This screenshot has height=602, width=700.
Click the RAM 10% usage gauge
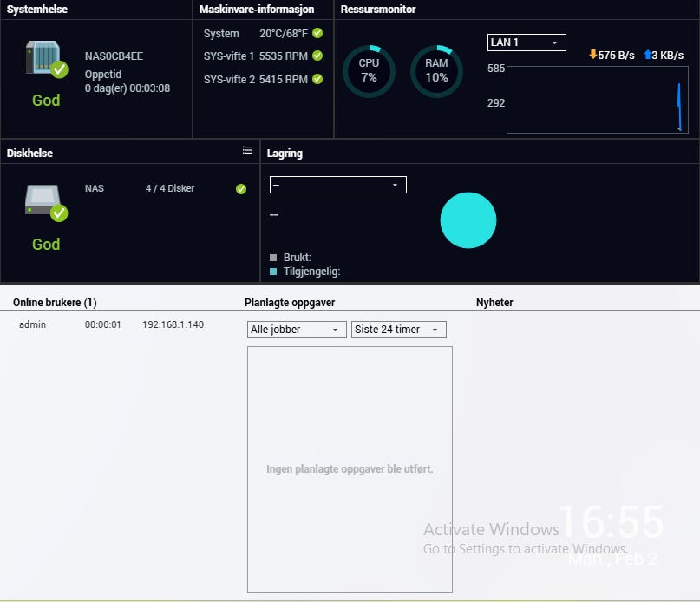pyautogui.click(x=436, y=71)
